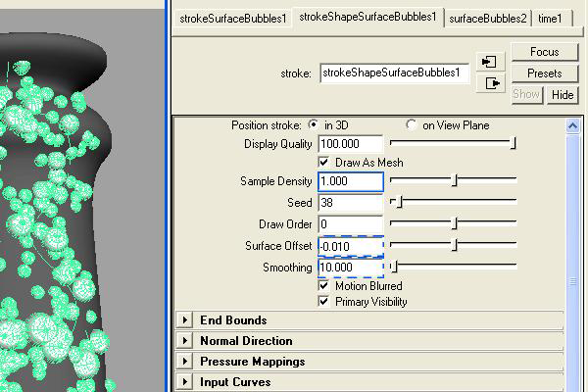Screen dimensions: 588x392
Task: Click the Surface Offset value field
Action: [x=351, y=246]
